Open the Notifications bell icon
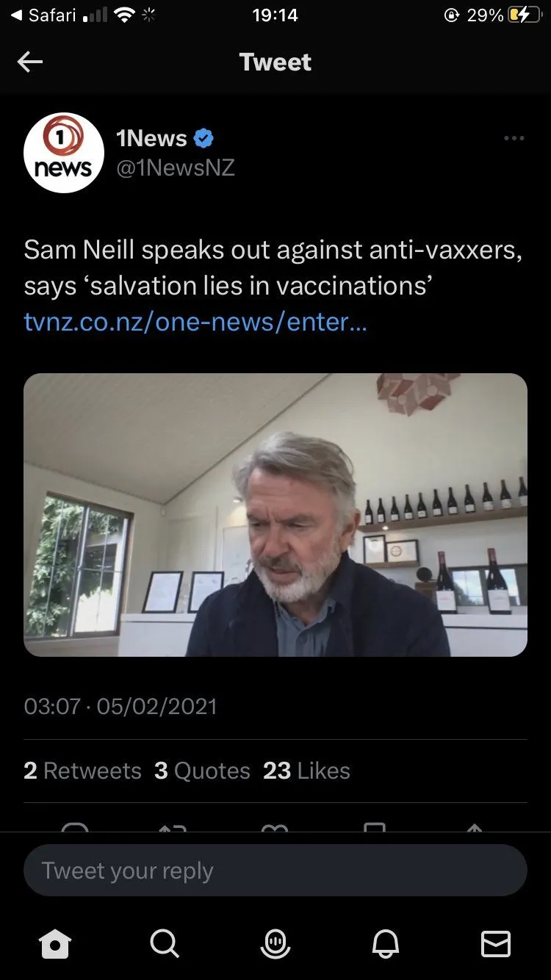 pyautogui.click(x=386, y=945)
